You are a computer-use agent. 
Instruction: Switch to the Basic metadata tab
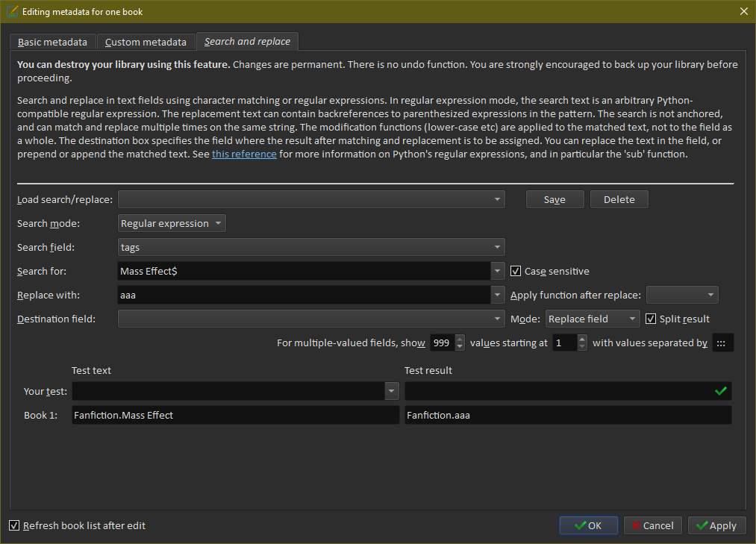pos(52,42)
